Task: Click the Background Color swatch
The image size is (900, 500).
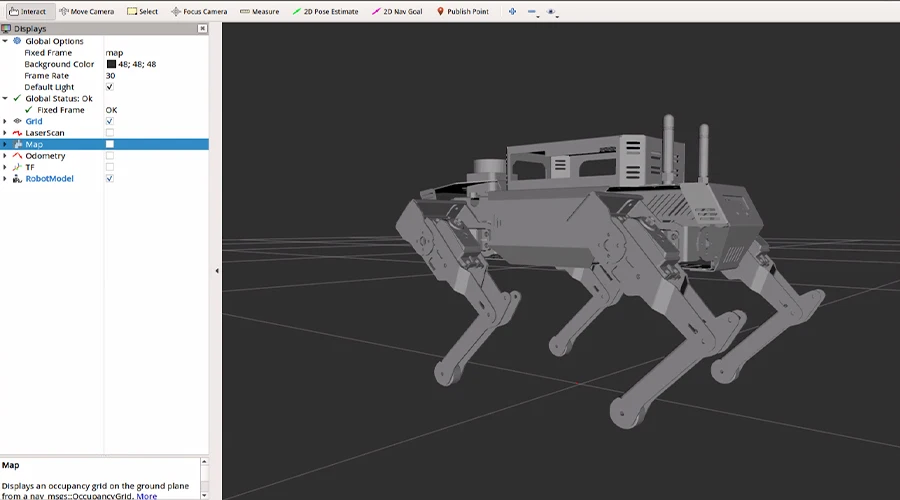Action: coord(111,64)
